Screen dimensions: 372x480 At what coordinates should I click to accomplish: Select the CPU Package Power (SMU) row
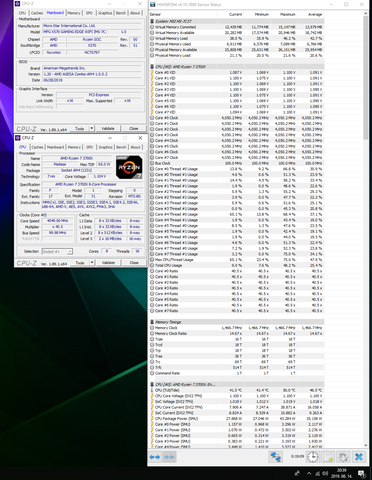pos(236,418)
